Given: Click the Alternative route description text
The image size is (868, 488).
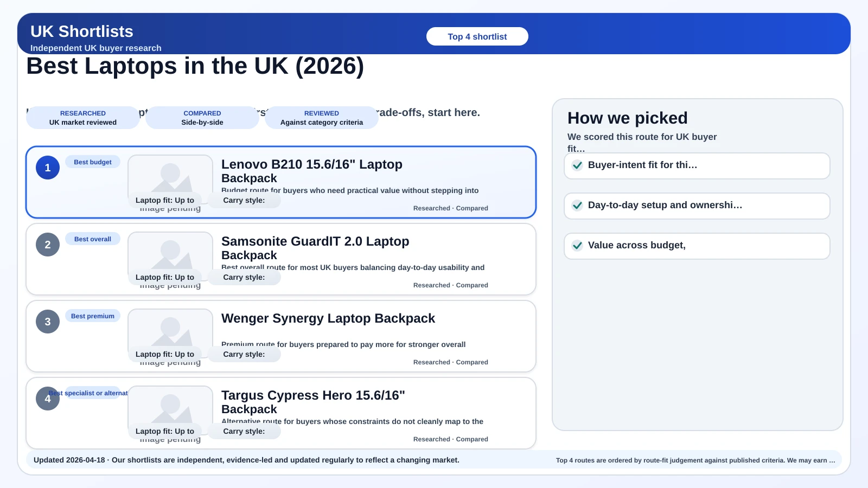Looking at the screenshot, I should click(x=352, y=421).
